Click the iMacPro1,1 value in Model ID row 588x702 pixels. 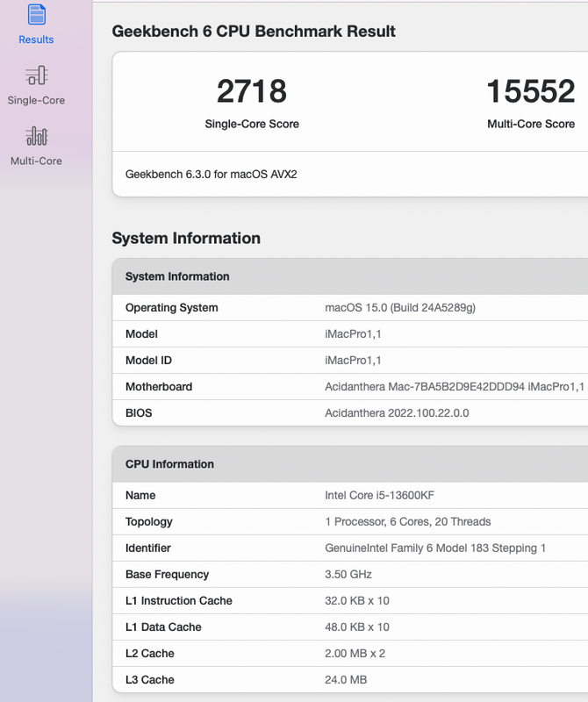coord(353,361)
